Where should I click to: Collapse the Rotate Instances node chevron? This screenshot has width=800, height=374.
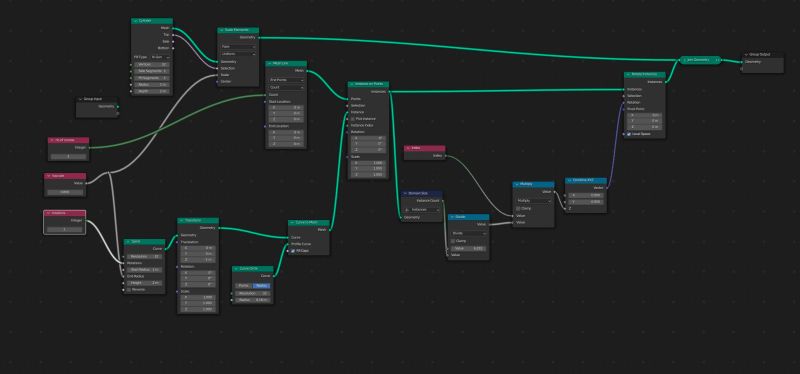pos(628,74)
